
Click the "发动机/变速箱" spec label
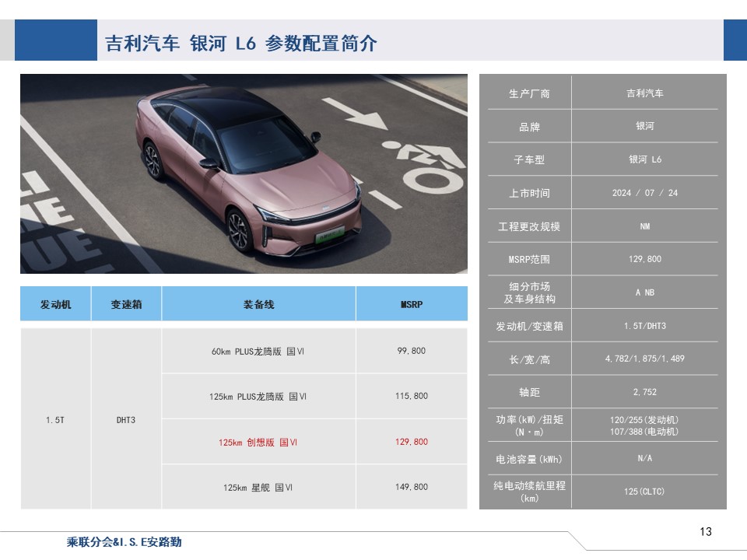[x=529, y=326]
